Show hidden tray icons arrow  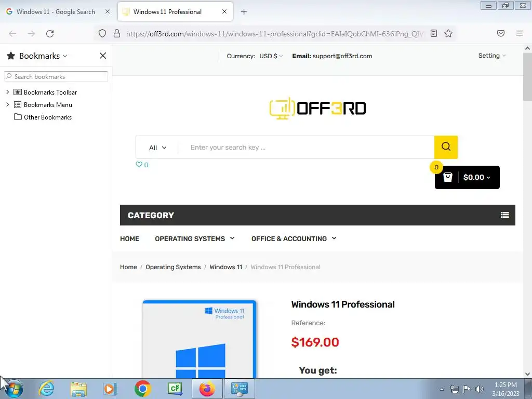(442, 389)
